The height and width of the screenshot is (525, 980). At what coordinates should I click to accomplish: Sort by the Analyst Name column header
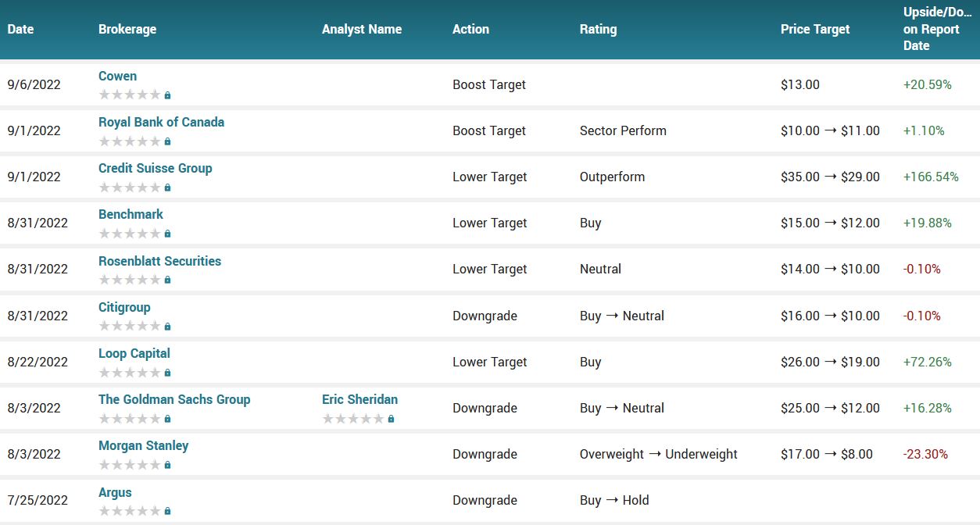click(x=362, y=29)
